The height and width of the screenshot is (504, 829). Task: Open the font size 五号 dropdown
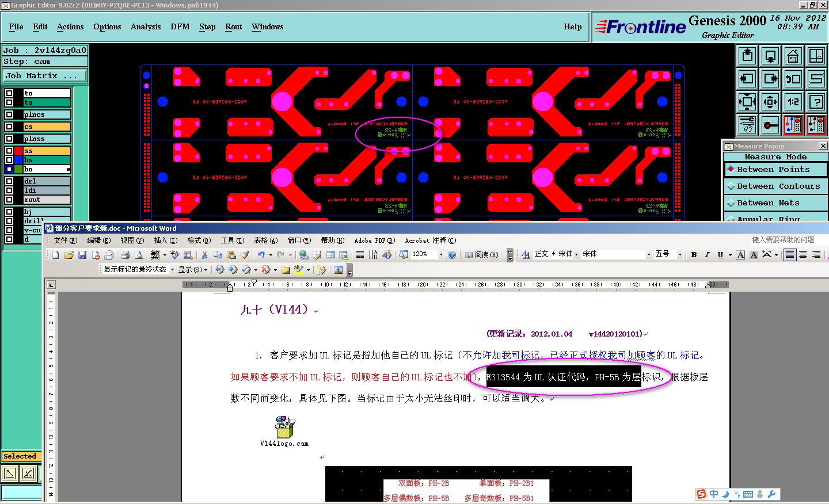[680, 255]
